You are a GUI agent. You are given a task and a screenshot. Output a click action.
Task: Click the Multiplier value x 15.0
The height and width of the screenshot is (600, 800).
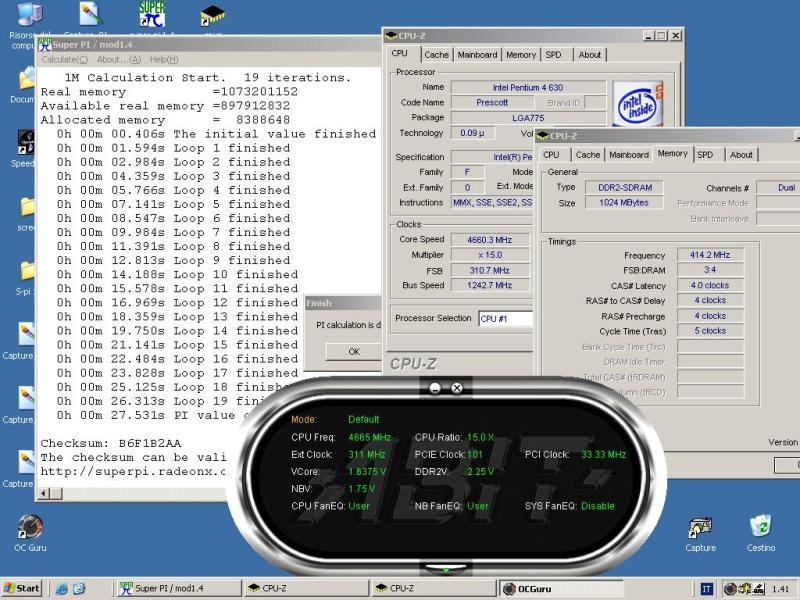pos(489,255)
